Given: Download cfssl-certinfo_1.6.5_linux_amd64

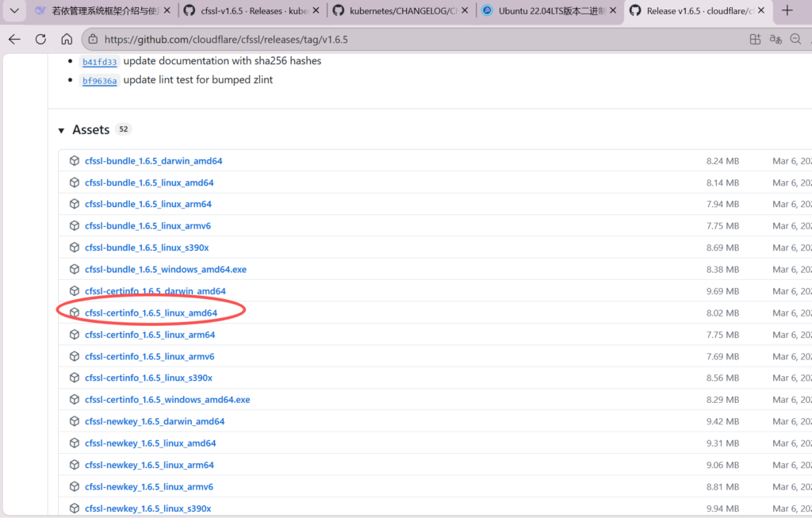Looking at the screenshot, I should point(151,313).
